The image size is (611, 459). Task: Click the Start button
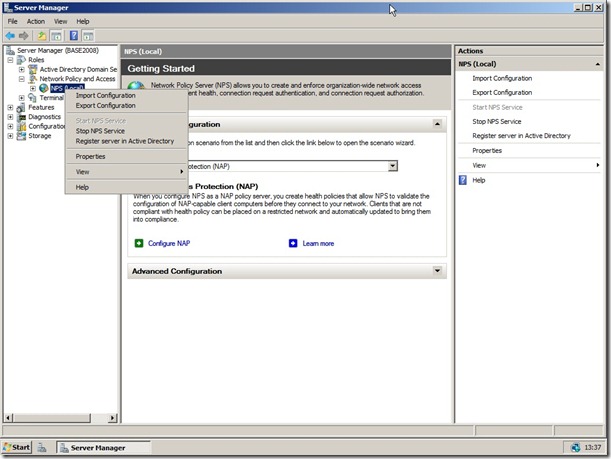16,447
